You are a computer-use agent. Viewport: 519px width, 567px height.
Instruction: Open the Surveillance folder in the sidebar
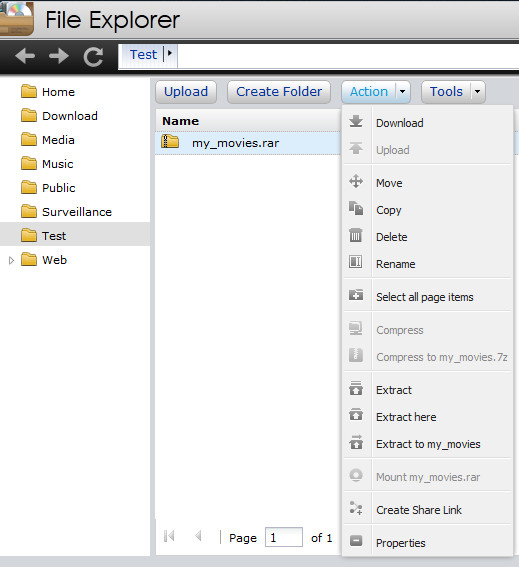click(x=77, y=212)
